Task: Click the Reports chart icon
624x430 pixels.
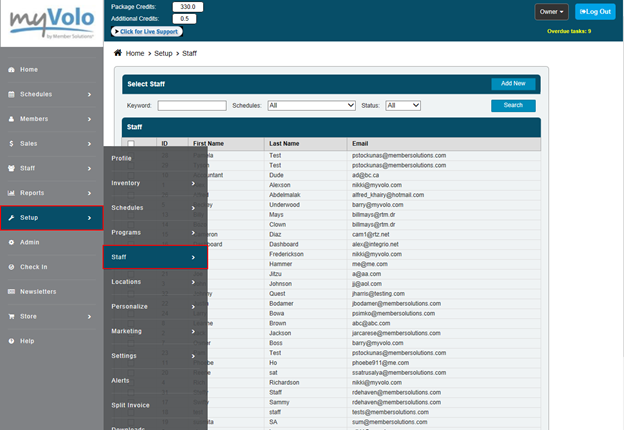Action: click(x=11, y=193)
